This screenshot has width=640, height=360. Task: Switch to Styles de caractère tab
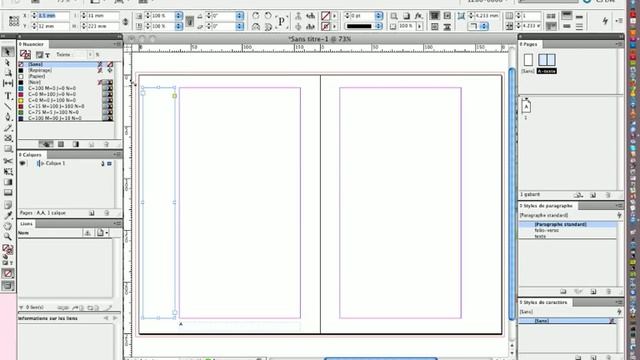tap(544, 302)
